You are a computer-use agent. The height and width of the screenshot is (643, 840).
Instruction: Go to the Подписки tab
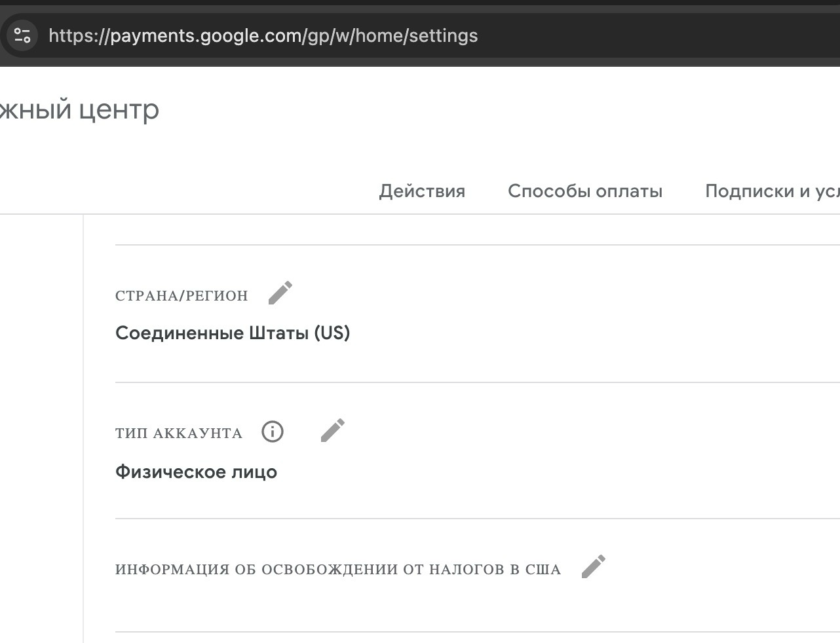tap(771, 191)
